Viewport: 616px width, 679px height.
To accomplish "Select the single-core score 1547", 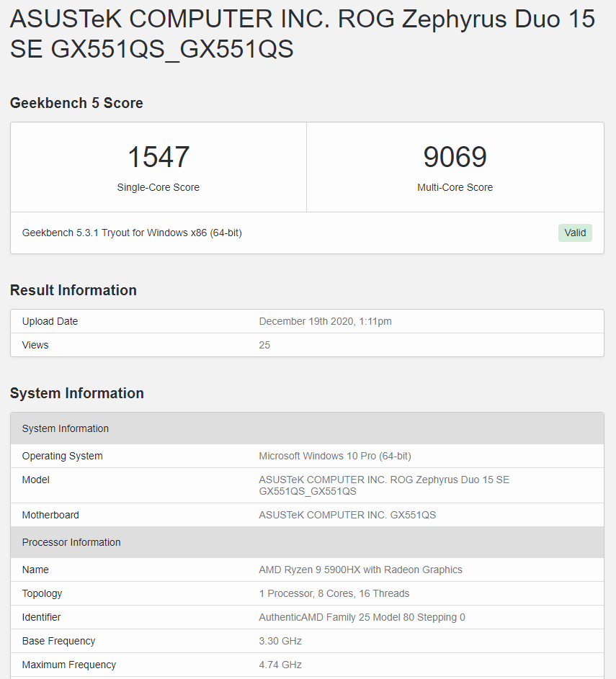I will point(158,157).
